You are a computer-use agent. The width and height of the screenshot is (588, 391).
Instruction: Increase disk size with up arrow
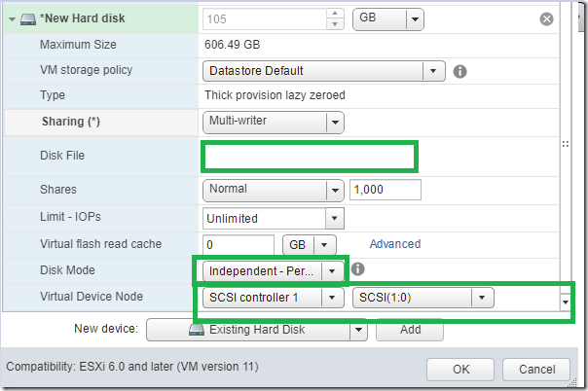coord(335,14)
